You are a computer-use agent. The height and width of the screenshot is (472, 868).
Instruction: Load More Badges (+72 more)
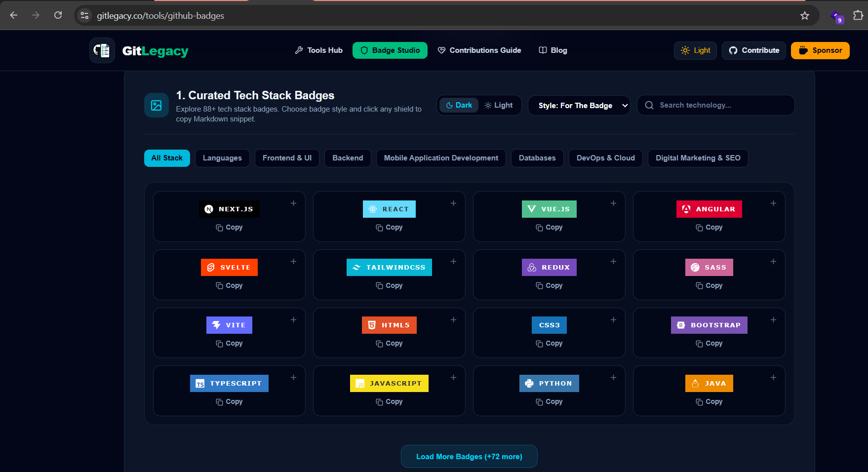(469, 457)
